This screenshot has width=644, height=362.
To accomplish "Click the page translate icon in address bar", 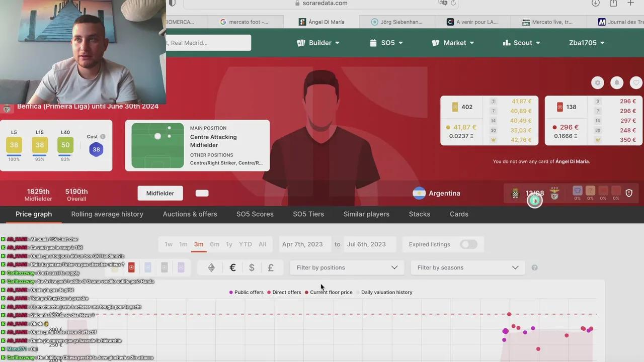I will pos(443,3).
